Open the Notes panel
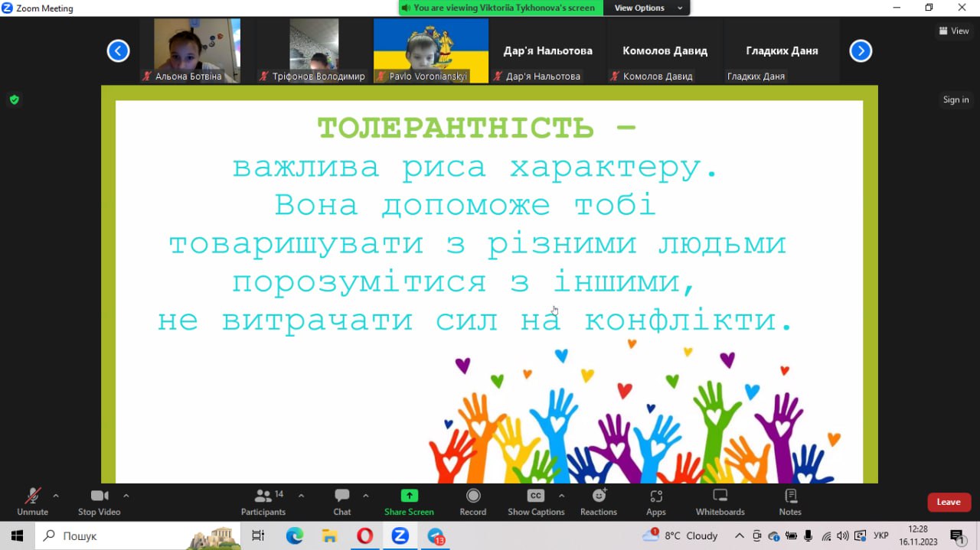Screen dimensions: 980x550 tap(790, 501)
